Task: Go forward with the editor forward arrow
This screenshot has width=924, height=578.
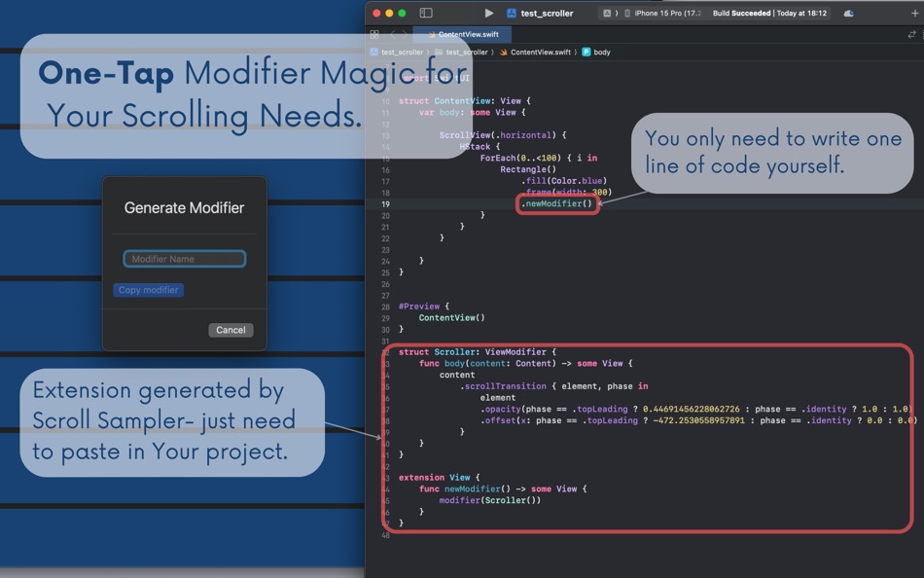Action: point(405,35)
